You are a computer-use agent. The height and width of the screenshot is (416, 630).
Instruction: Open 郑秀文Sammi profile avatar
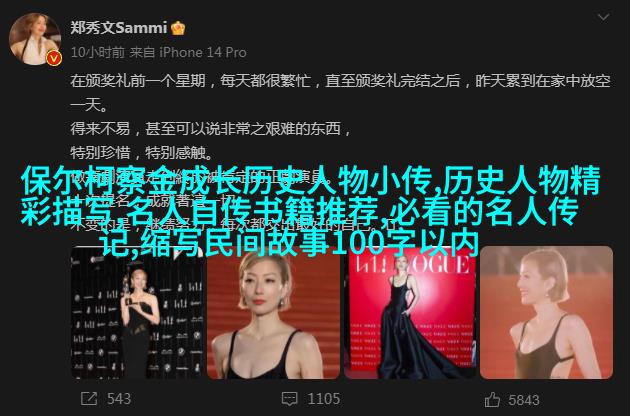[x=35, y=39]
